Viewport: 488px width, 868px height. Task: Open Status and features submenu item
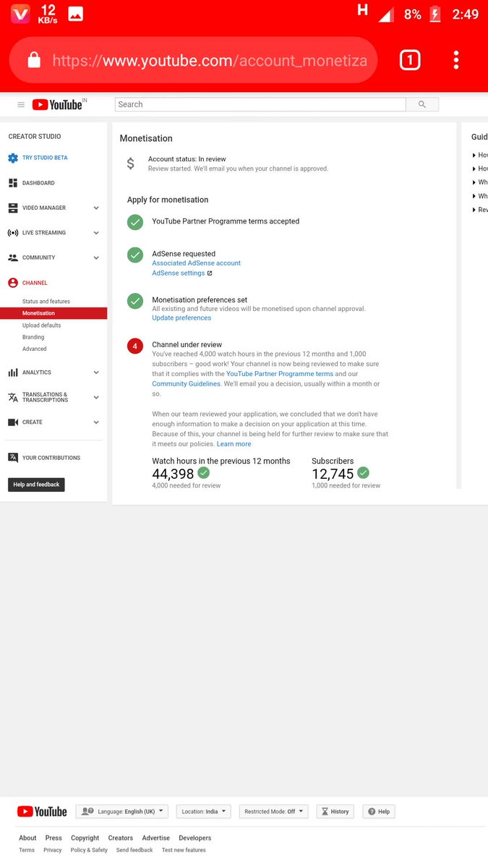pos(46,302)
